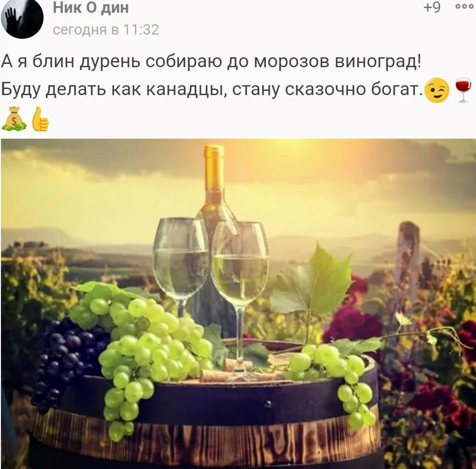
Task: Click the post timestamp сегодня в 11:32
Action: tap(106, 30)
